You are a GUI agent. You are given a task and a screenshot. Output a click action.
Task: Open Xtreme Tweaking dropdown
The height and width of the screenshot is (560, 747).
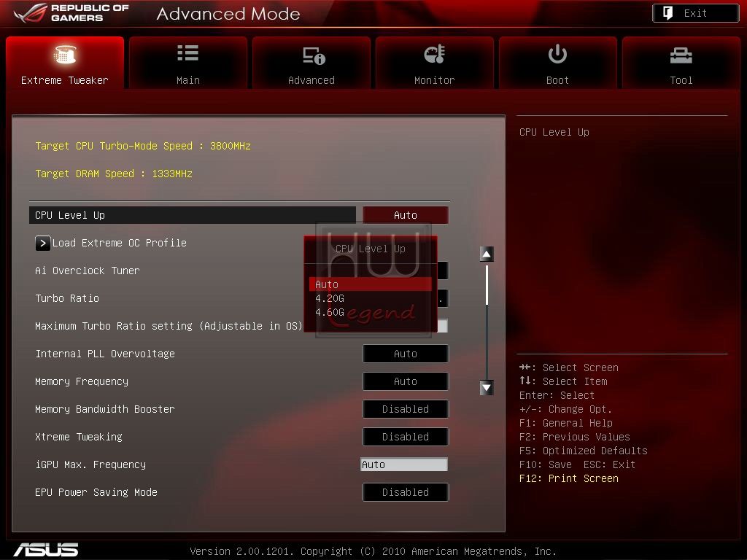tap(406, 437)
